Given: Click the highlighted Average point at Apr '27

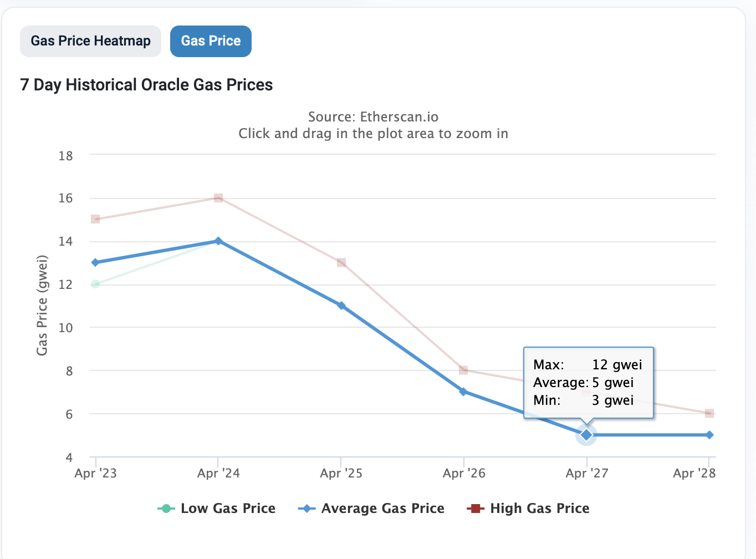Looking at the screenshot, I should [586, 435].
